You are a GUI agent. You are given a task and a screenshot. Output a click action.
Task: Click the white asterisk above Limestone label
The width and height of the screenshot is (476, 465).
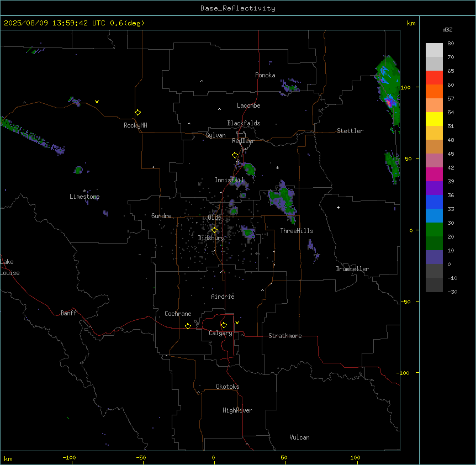click(x=84, y=191)
